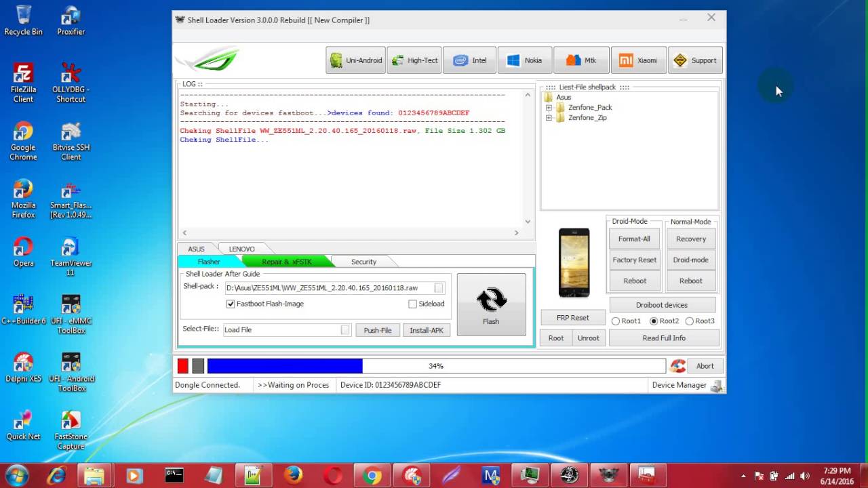Click Read Full Info button
Screen dimensions: 868x488
point(664,338)
